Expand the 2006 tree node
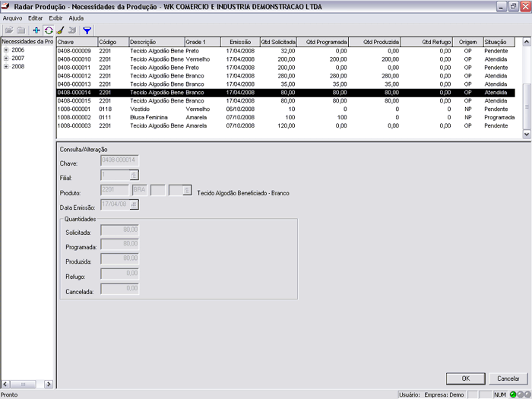The image size is (532, 399). tap(6, 50)
